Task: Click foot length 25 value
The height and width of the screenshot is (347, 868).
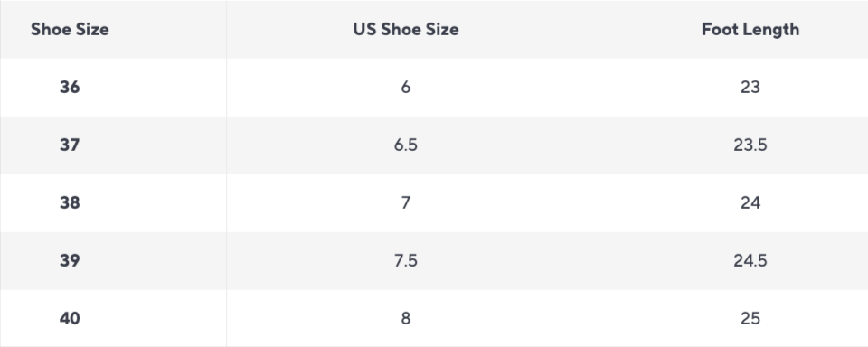Action: click(750, 318)
